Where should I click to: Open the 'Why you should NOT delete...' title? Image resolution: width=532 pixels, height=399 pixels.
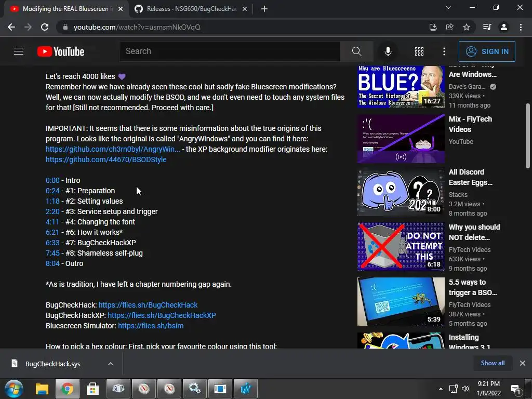tap(474, 232)
